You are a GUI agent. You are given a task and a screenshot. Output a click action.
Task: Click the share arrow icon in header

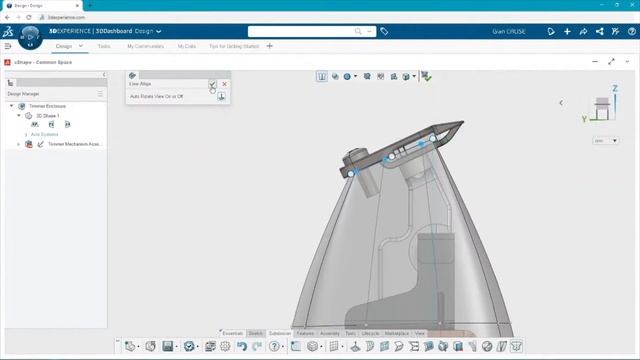pyautogui.click(x=583, y=31)
